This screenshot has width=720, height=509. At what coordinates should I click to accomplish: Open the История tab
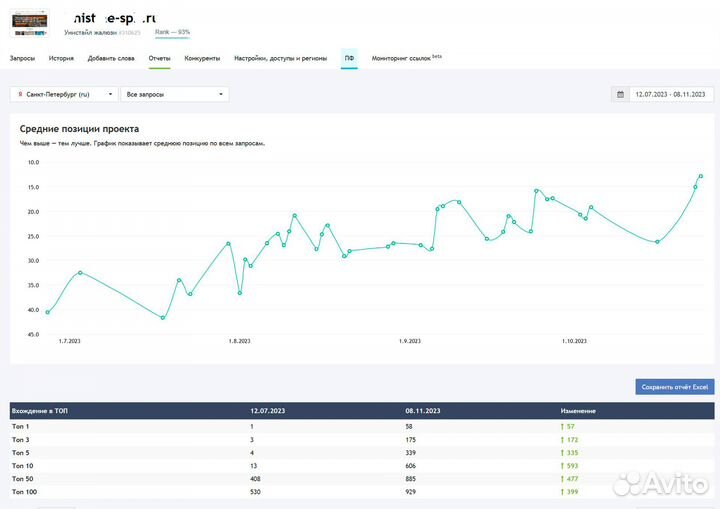61,59
